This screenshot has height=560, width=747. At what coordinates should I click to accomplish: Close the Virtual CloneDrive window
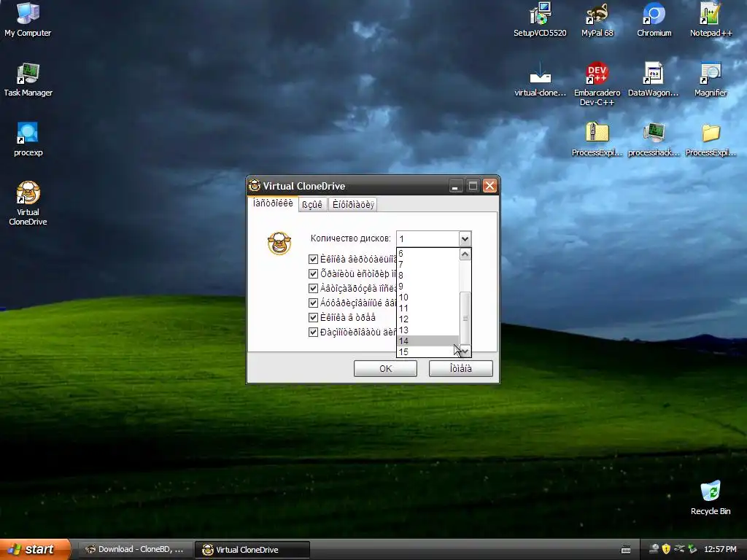[489, 186]
